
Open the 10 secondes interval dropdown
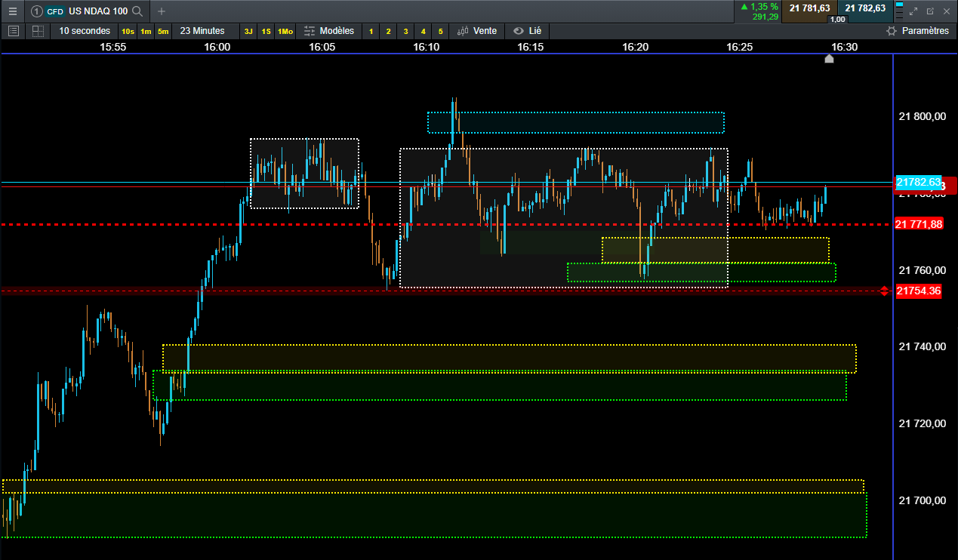click(x=85, y=31)
